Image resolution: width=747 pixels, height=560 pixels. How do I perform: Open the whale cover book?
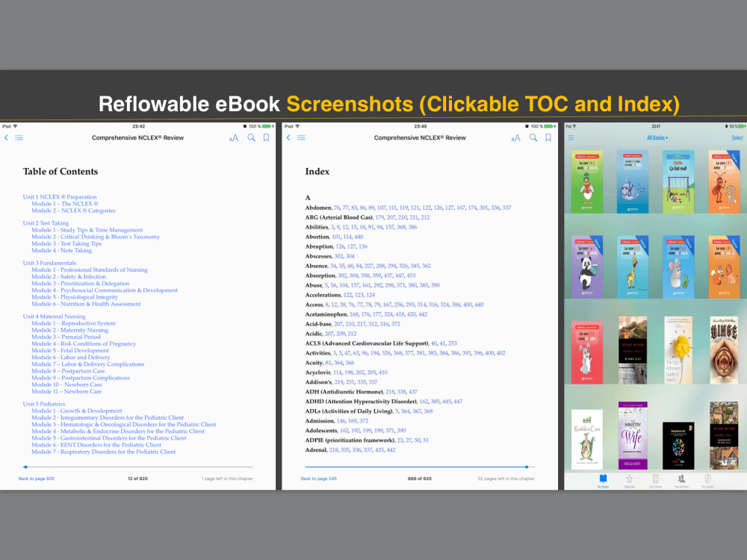pos(632,182)
